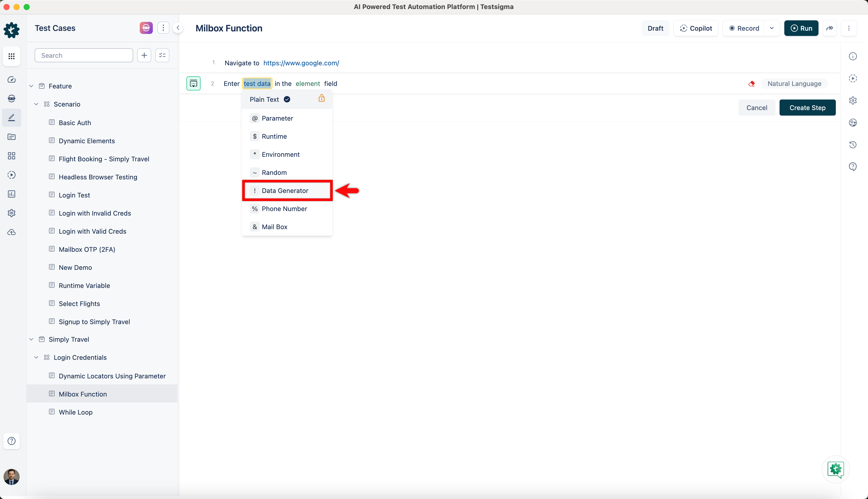The height and width of the screenshot is (499, 868).
Task: Click the orange lock icon beside Plain Text
Action: pyautogui.click(x=321, y=99)
